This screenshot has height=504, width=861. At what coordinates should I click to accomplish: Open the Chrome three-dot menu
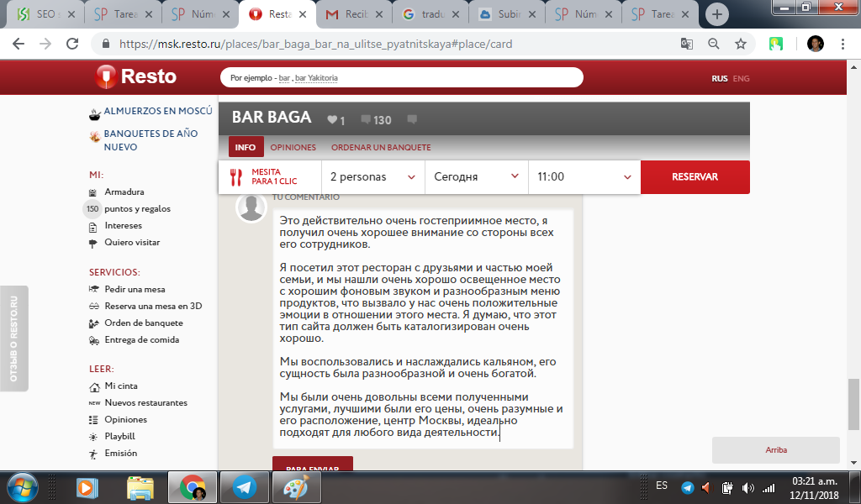click(843, 44)
